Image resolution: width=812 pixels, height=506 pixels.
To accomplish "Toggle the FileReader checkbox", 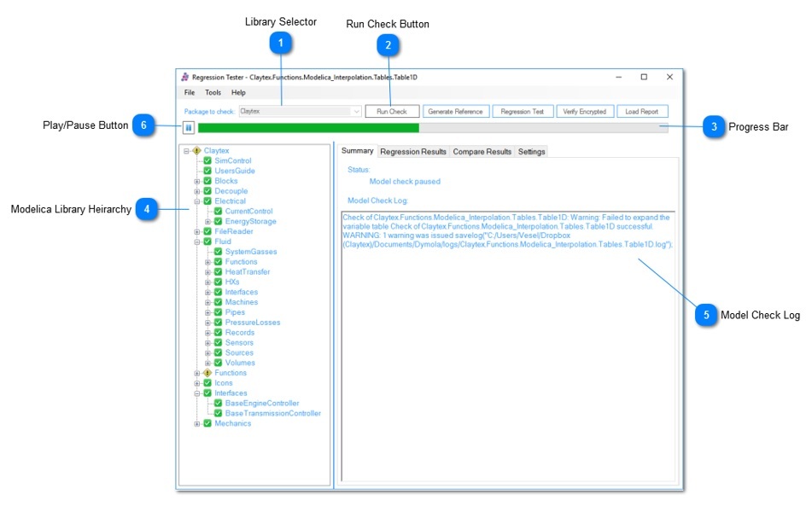I will pos(207,231).
